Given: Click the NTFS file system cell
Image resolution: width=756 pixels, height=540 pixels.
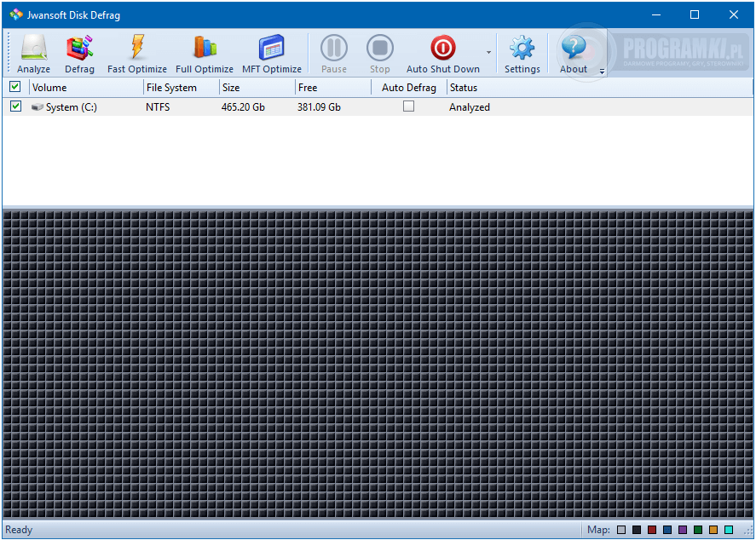Looking at the screenshot, I should (x=158, y=107).
